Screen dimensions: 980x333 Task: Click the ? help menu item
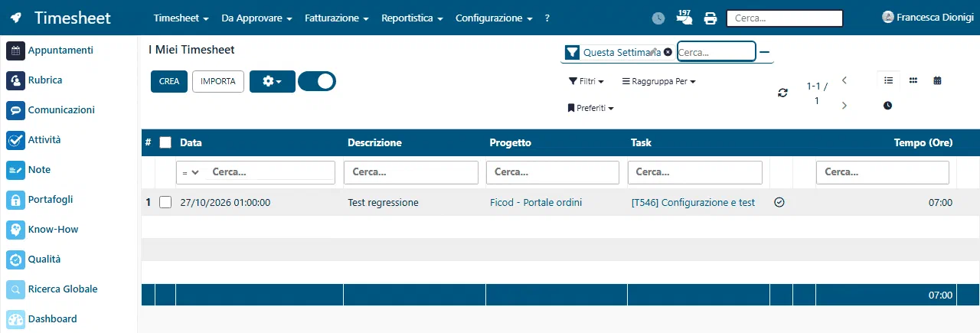pos(547,18)
